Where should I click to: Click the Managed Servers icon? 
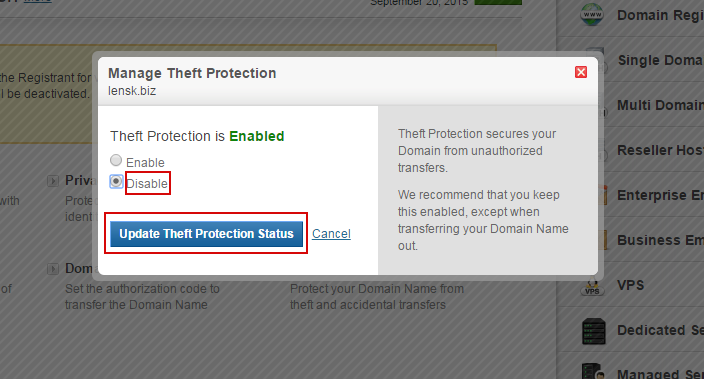pyautogui.click(x=593, y=371)
